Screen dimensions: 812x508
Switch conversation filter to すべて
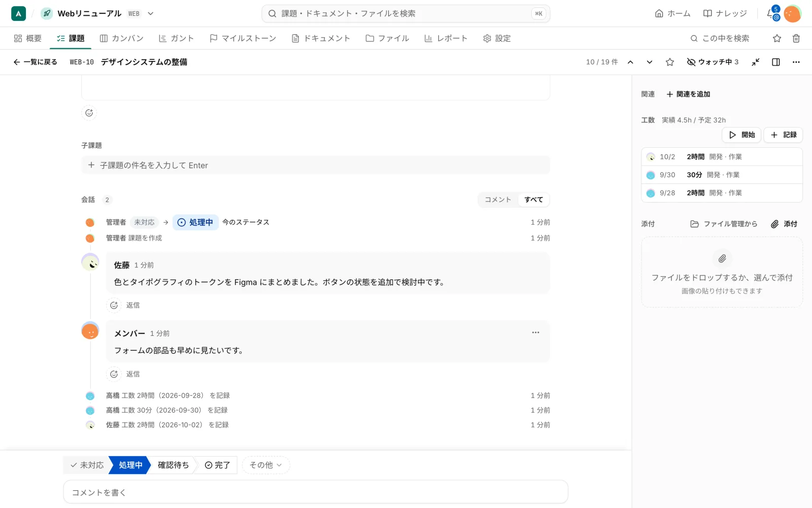(x=533, y=200)
